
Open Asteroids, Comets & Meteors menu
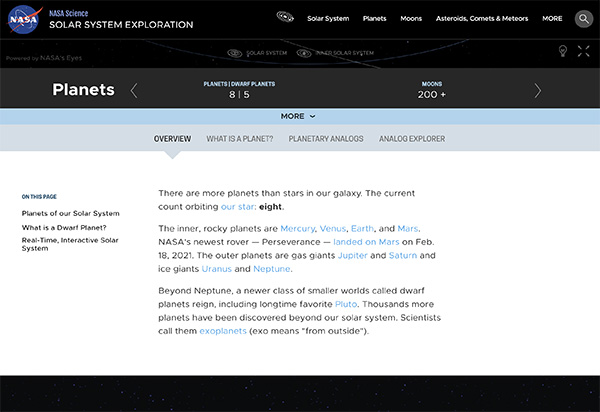(x=482, y=18)
